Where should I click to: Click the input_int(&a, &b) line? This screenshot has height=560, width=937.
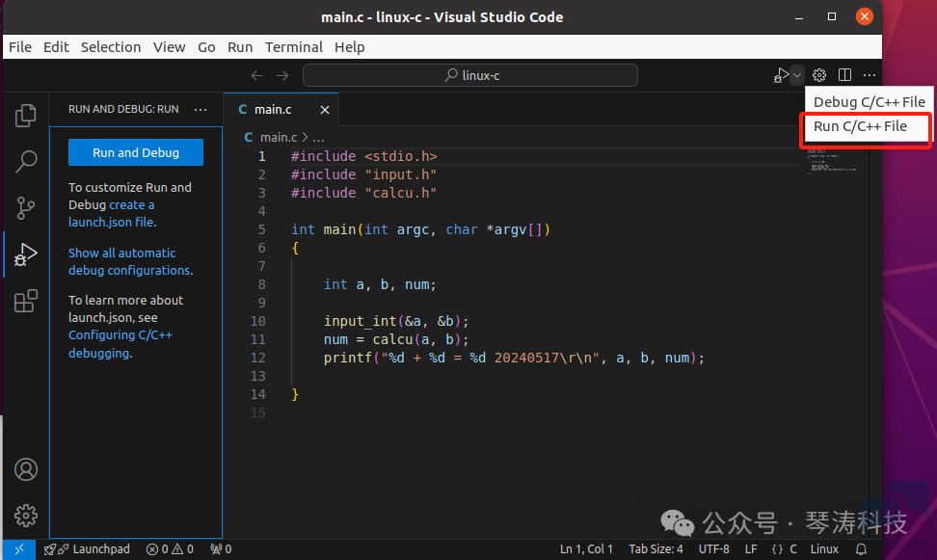point(396,322)
